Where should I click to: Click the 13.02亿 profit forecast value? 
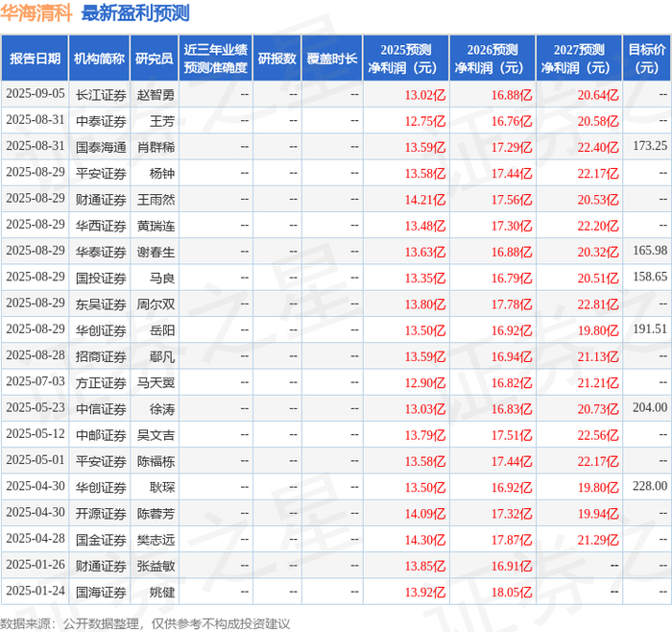point(425,95)
